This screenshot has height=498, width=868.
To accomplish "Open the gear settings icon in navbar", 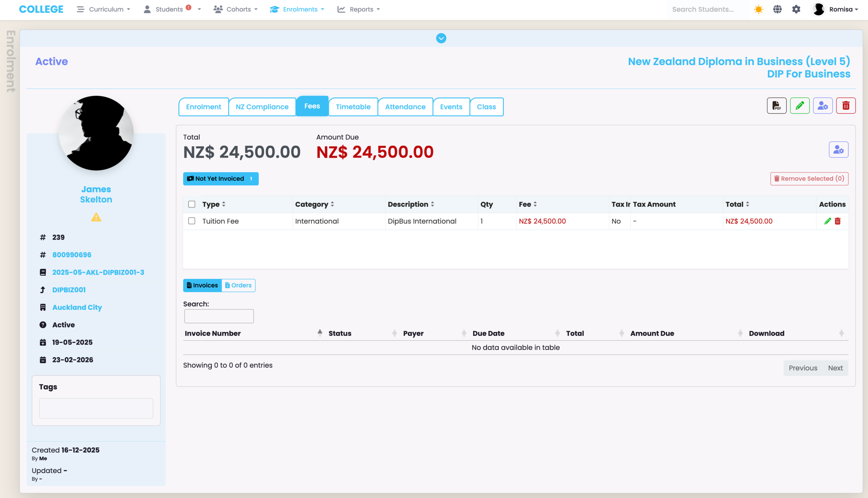I will [796, 9].
